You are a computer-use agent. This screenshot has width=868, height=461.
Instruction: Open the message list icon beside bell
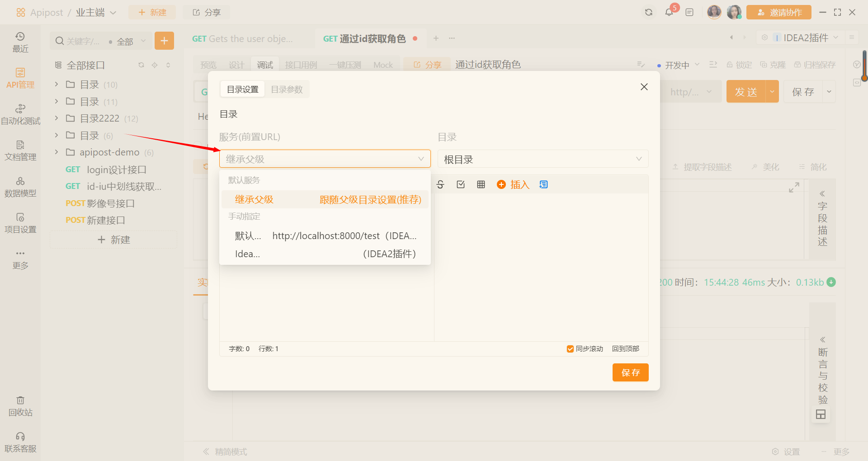689,12
